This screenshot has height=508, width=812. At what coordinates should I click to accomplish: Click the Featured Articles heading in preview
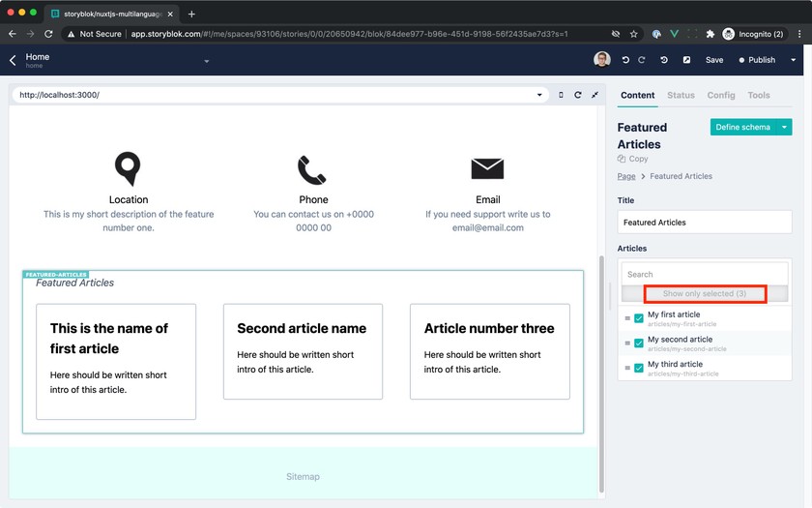[x=75, y=283]
